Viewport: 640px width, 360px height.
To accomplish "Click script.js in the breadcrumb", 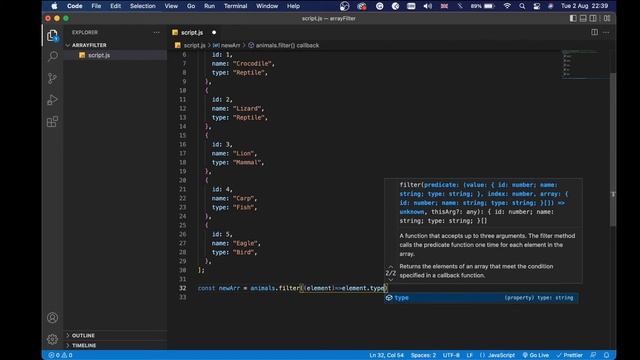I will tap(194, 45).
